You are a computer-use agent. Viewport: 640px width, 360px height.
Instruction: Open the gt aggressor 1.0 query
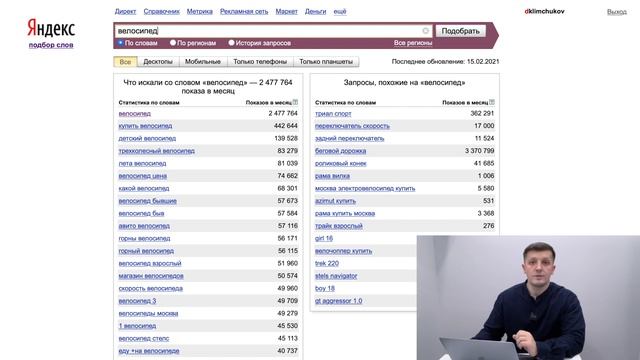coord(338,301)
